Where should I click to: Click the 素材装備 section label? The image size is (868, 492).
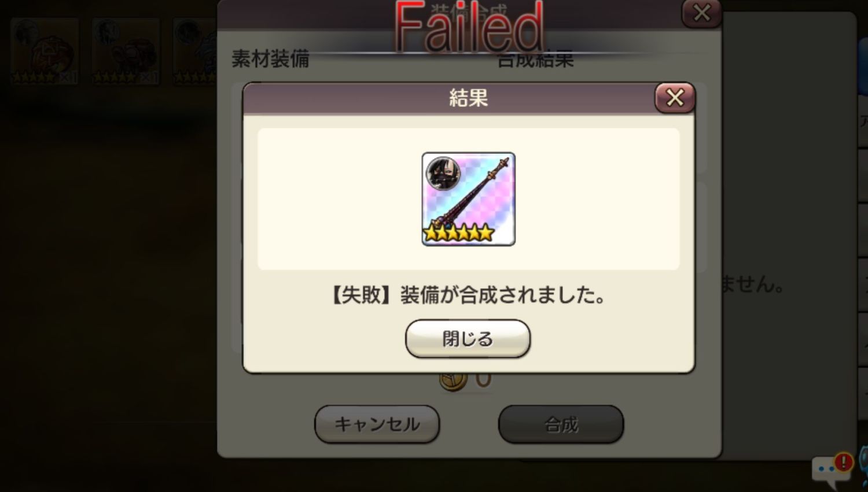tap(270, 59)
